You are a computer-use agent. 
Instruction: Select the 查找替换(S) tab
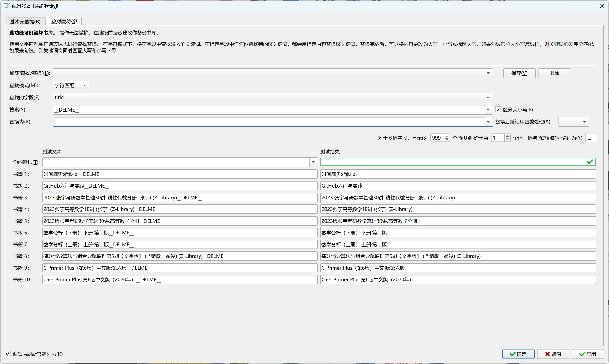click(x=64, y=21)
